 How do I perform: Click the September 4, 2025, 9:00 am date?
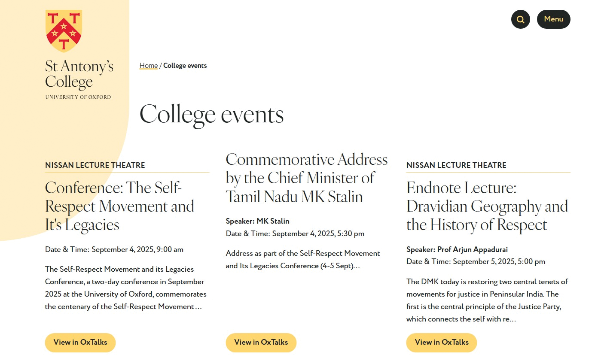tap(137, 249)
